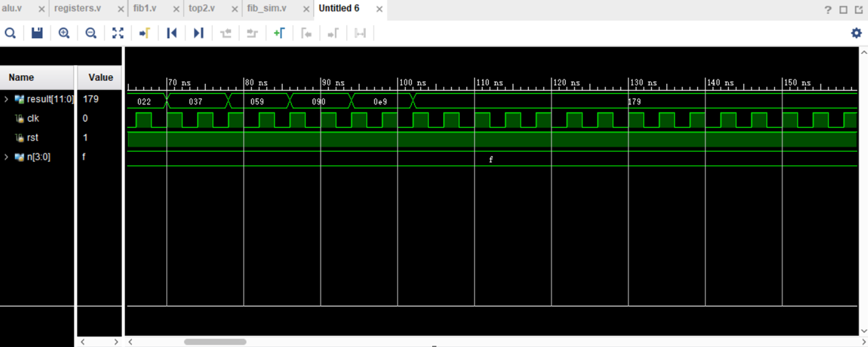Close the top2.v tab
The width and height of the screenshot is (868, 347).
coord(234,10)
